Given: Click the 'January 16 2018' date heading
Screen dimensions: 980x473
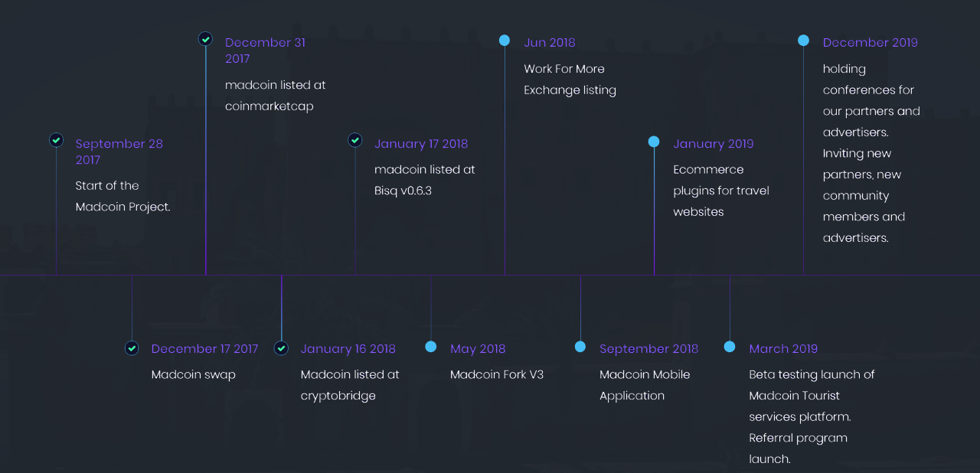Looking at the screenshot, I should 348,349.
